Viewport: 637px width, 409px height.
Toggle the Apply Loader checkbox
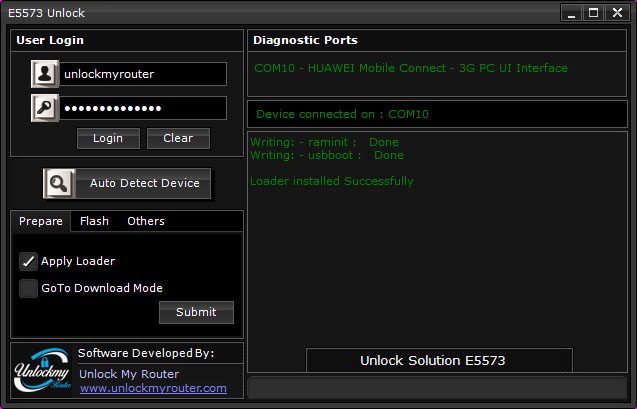pyautogui.click(x=28, y=261)
